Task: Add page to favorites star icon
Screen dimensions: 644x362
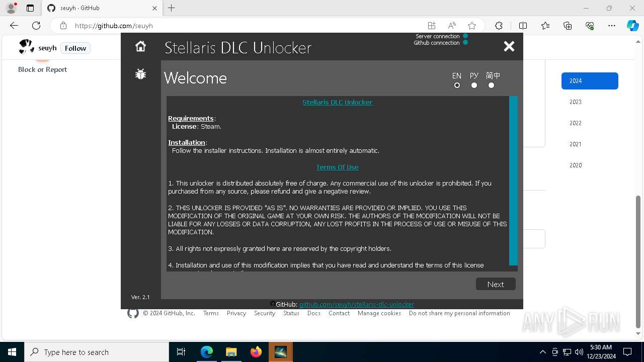Action: click(x=472, y=26)
